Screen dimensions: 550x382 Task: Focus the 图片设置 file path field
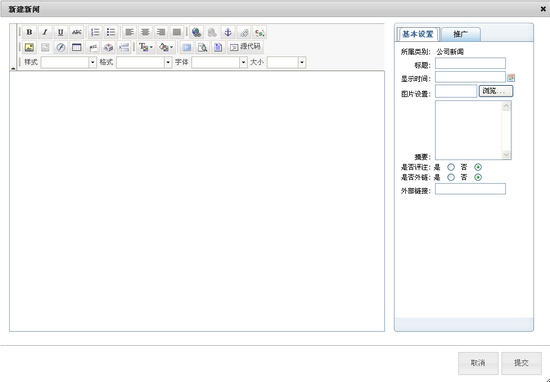point(456,91)
